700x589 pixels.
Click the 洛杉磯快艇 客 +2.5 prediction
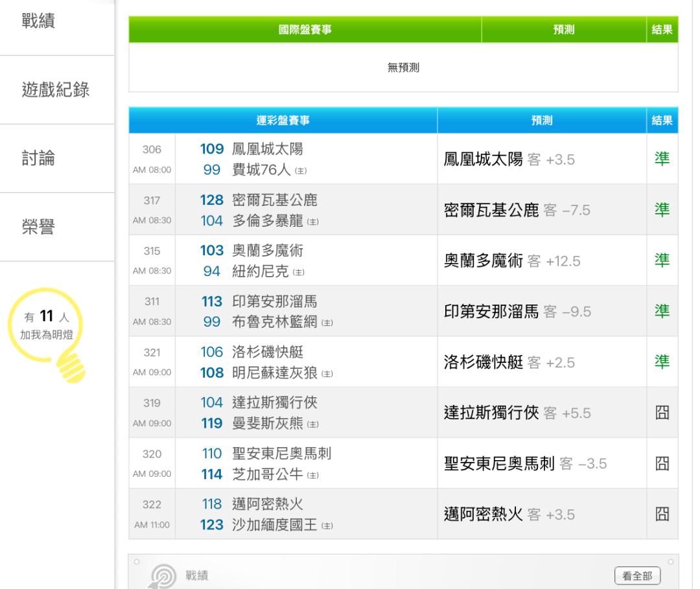(x=509, y=362)
